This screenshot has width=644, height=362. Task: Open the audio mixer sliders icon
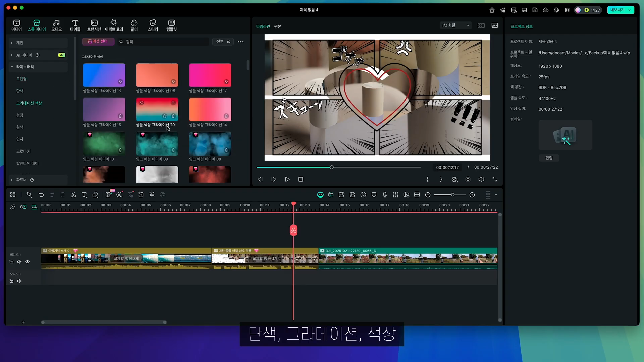(x=395, y=195)
